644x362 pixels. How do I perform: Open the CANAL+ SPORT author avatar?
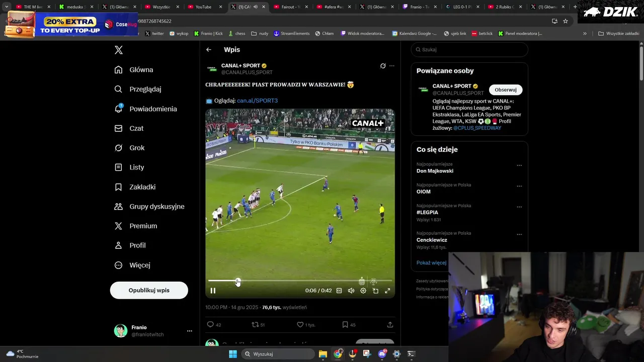pyautogui.click(x=212, y=68)
